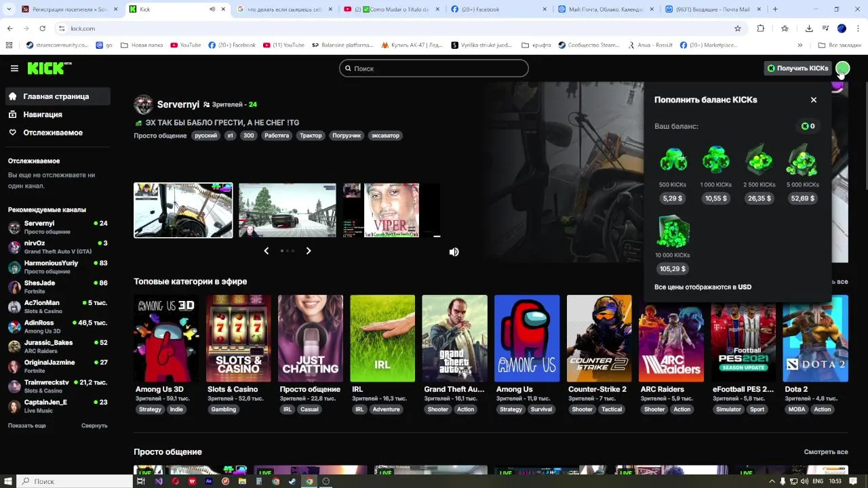The image size is (868, 488).
Task: Open the green user avatar menu
Action: click(842, 68)
